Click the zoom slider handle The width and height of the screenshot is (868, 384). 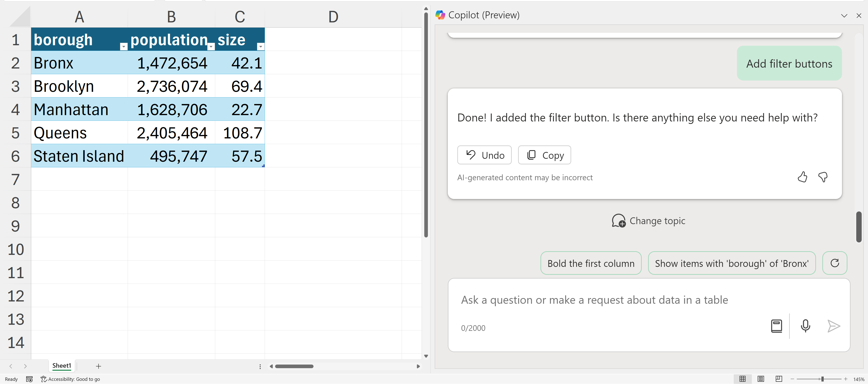(823, 379)
